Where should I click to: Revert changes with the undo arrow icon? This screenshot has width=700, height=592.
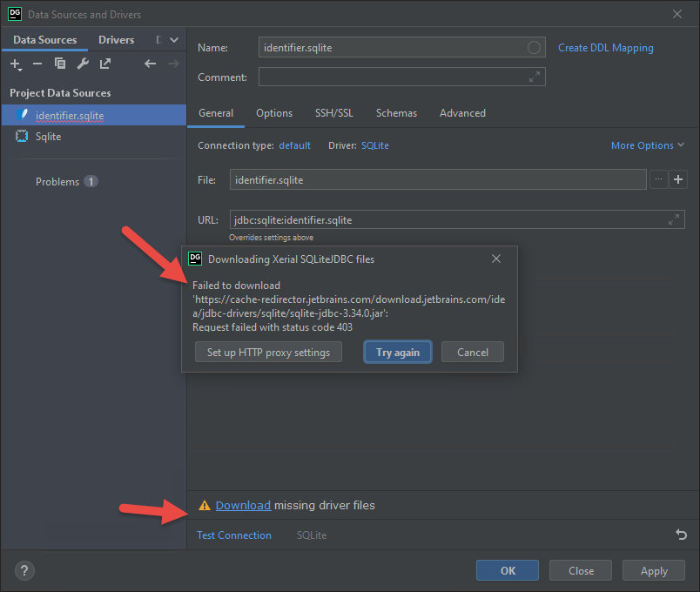681,535
